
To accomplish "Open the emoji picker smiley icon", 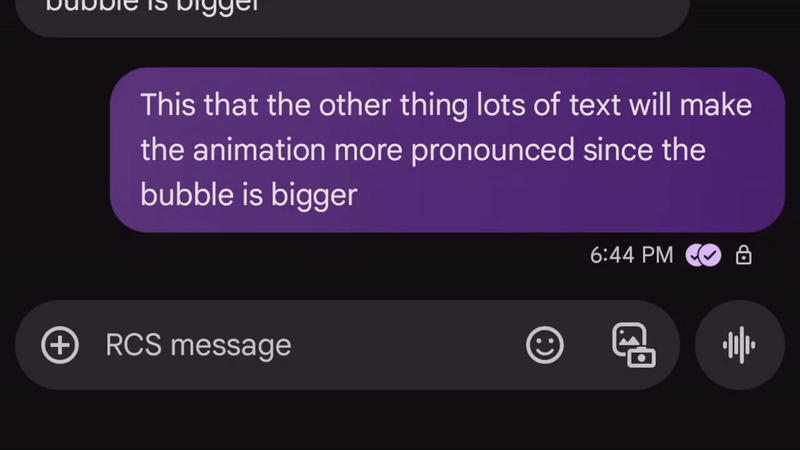I will 544,346.
